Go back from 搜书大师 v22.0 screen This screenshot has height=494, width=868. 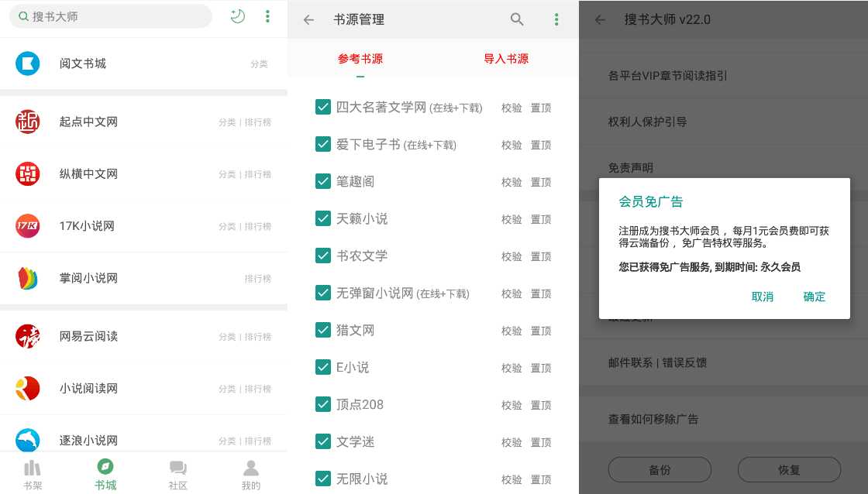coord(600,20)
